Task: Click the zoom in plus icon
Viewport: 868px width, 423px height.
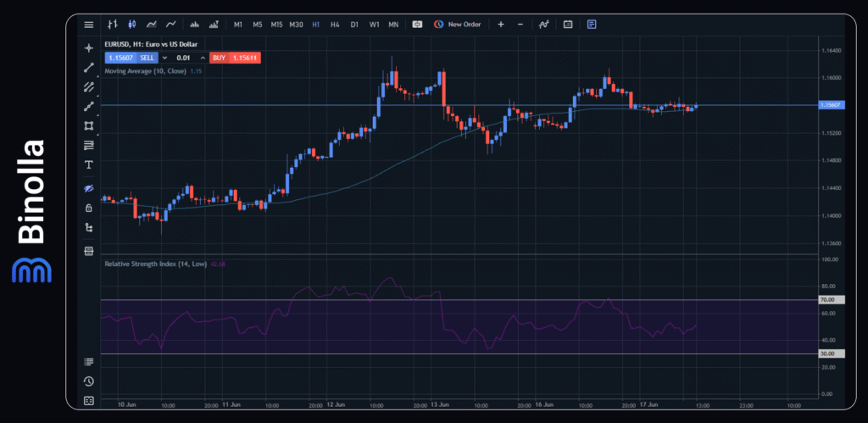Action: tap(501, 25)
